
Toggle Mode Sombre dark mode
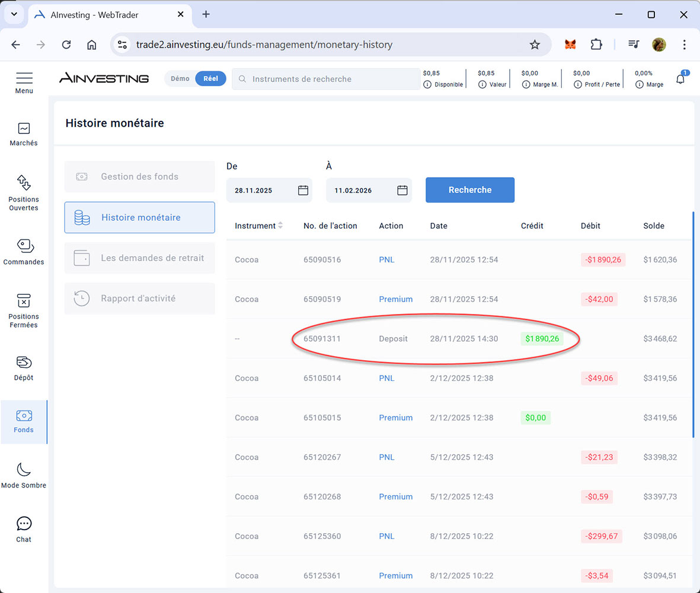(24, 470)
